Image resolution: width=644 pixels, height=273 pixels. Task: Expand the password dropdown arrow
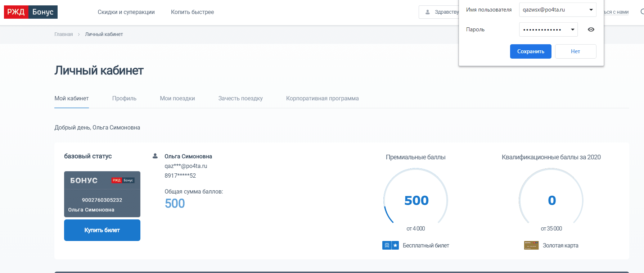572,29
